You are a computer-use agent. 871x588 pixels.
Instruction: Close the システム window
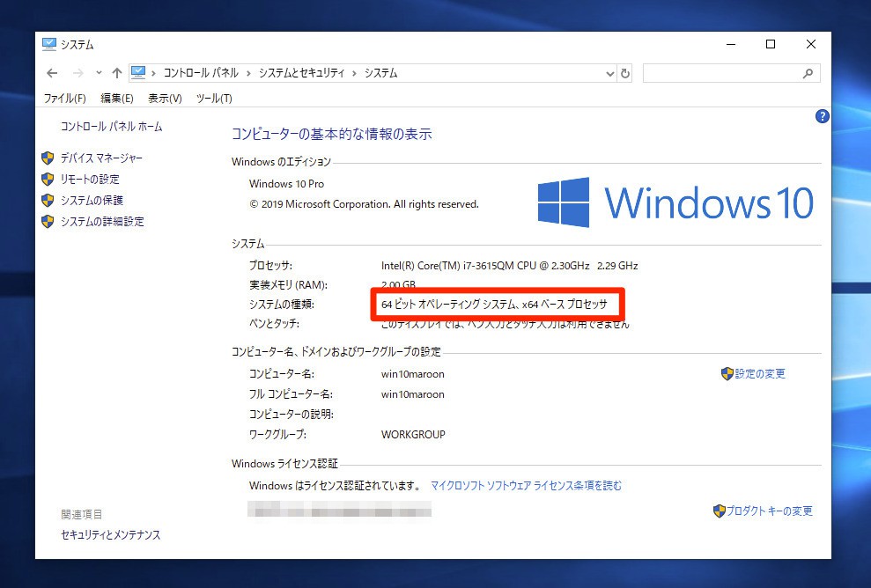(x=811, y=44)
